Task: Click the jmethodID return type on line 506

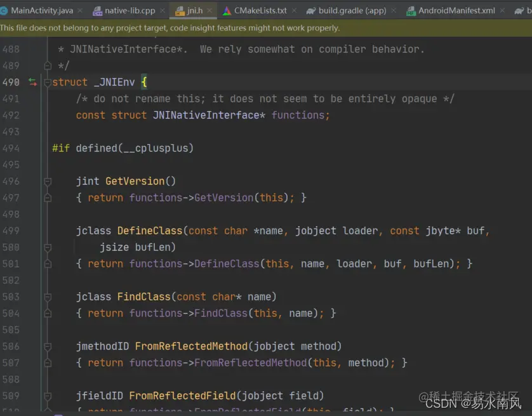Action: click(x=102, y=346)
